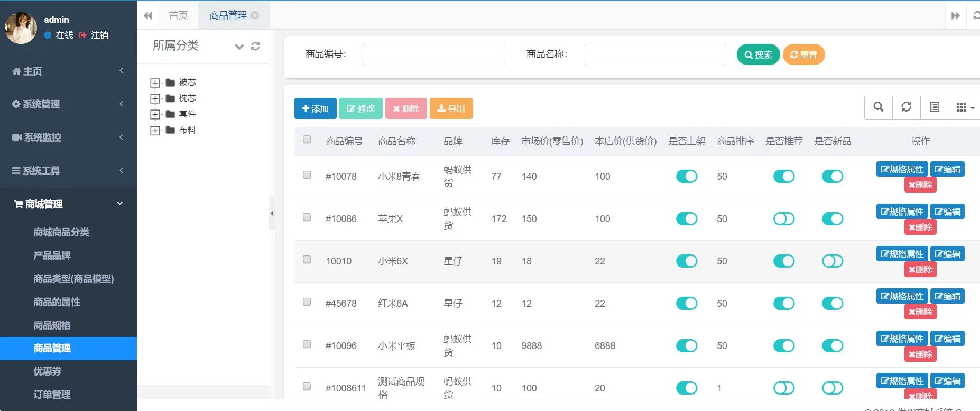
Task: Open the columns grid dropdown
Action: tap(965, 107)
